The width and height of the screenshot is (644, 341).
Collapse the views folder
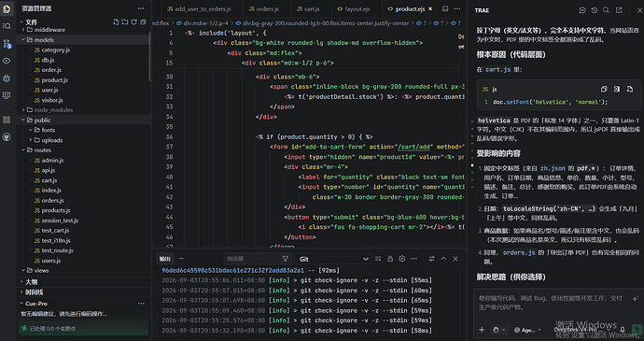(x=84, y=270)
